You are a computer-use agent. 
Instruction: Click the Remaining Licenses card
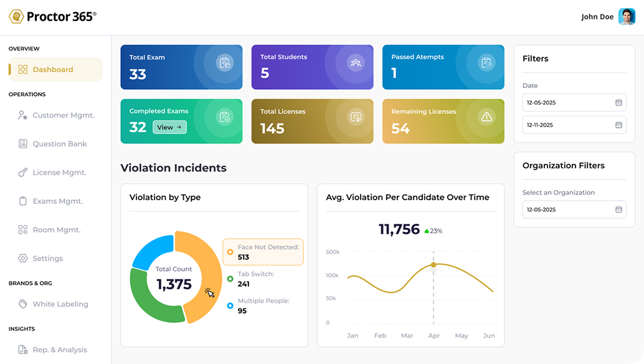443,121
